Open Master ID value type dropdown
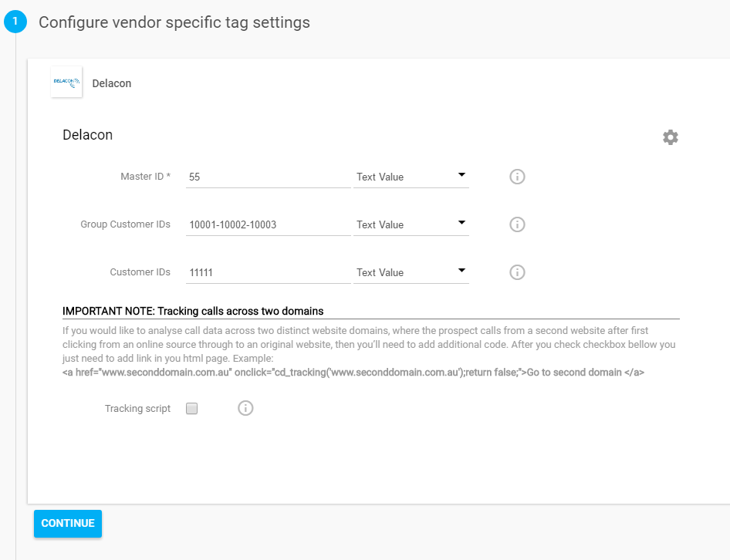 411,177
